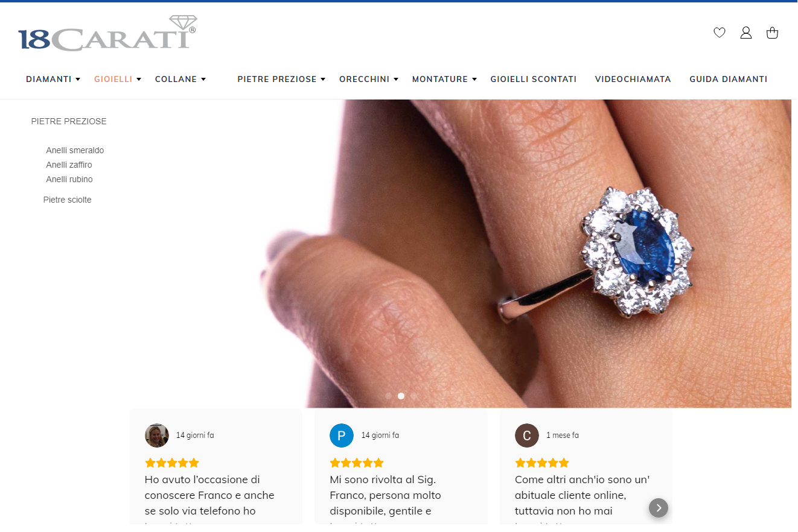The width and height of the screenshot is (798, 532).
Task: Select the first carousel slide dot
Action: click(x=388, y=396)
